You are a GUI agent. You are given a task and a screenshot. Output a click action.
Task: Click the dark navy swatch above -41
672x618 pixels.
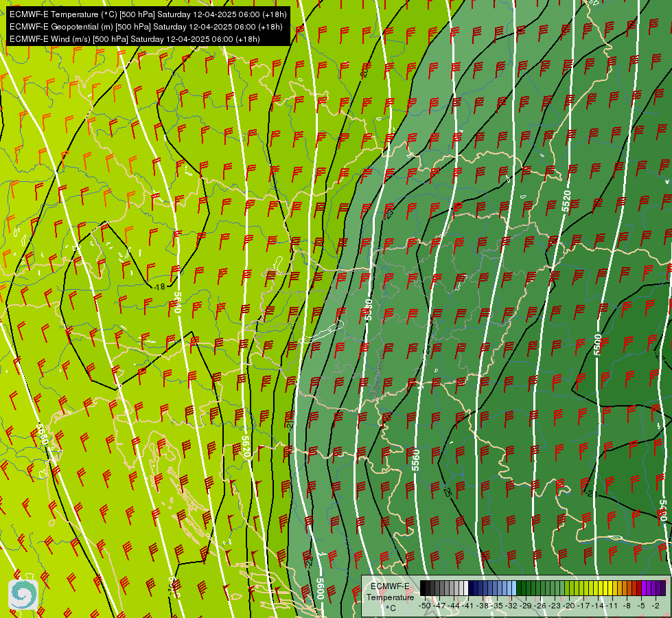coord(471,588)
